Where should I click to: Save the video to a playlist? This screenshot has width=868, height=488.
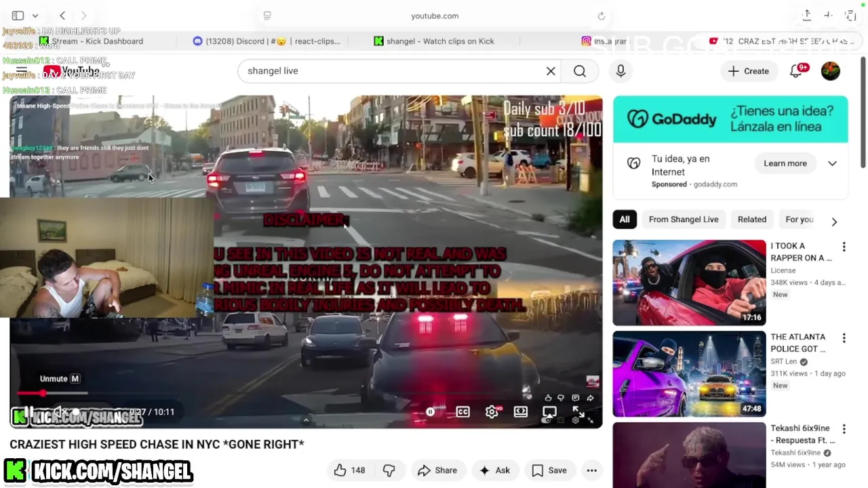(549, 470)
